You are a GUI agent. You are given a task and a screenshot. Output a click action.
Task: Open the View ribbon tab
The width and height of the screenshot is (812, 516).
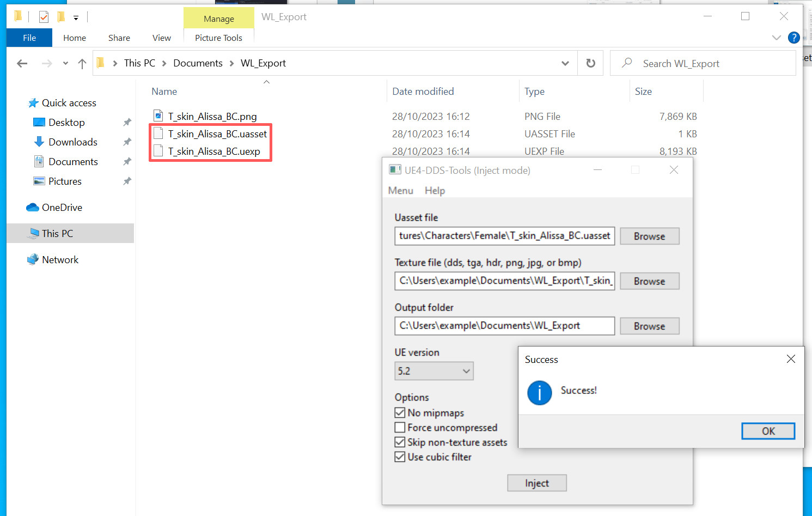tap(161, 38)
